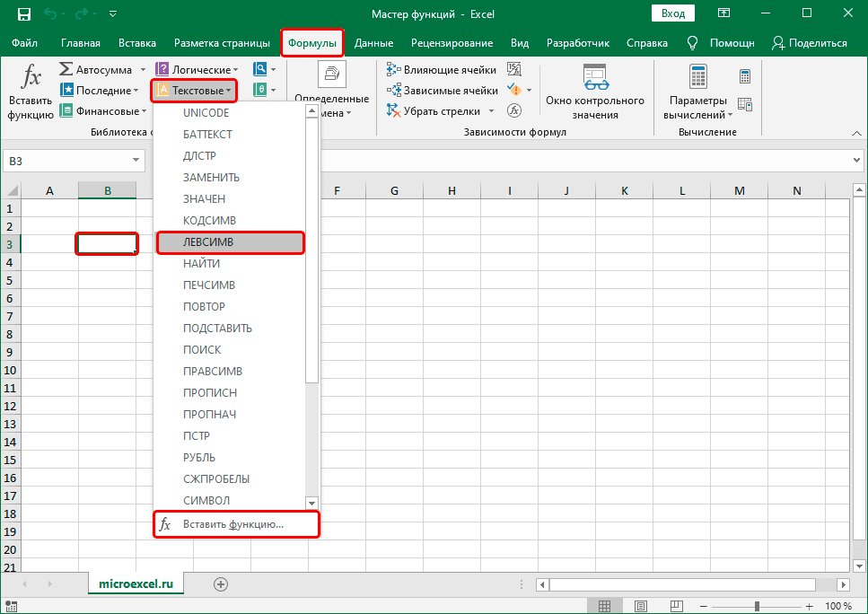
Task: Click Влияющие ячейки trace precedents
Action: pyautogui.click(x=442, y=70)
